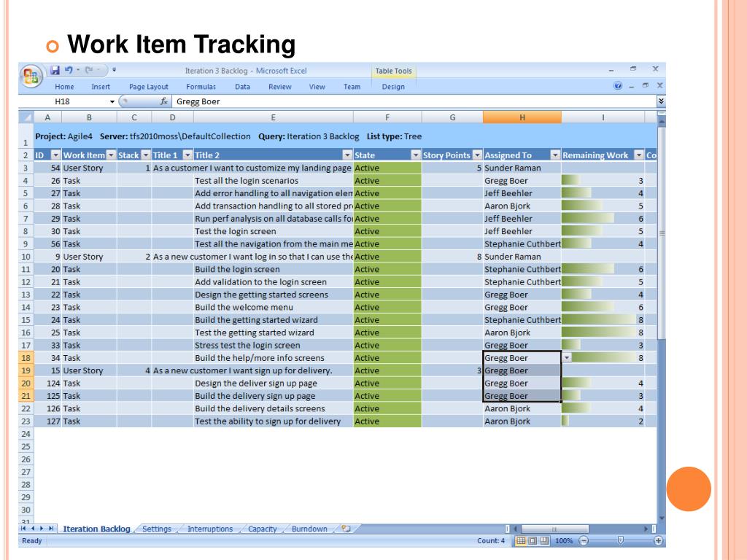Zoom out with the minus button

coord(584,541)
